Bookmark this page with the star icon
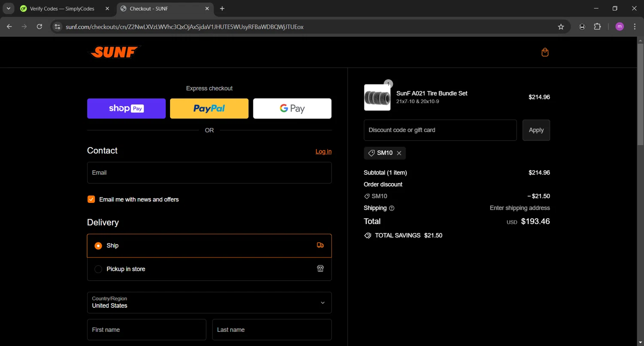 tap(561, 27)
